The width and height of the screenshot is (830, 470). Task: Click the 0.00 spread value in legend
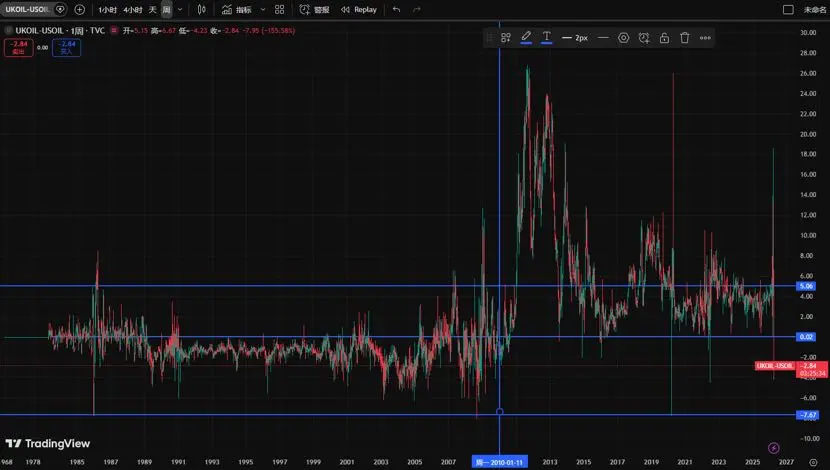click(x=42, y=48)
